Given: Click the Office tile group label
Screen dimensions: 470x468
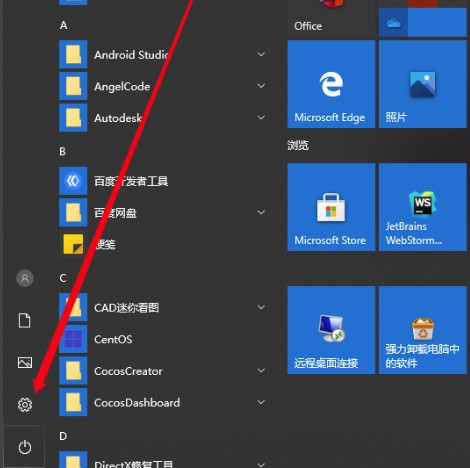Looking at the screenshot, I should (308, 26).
